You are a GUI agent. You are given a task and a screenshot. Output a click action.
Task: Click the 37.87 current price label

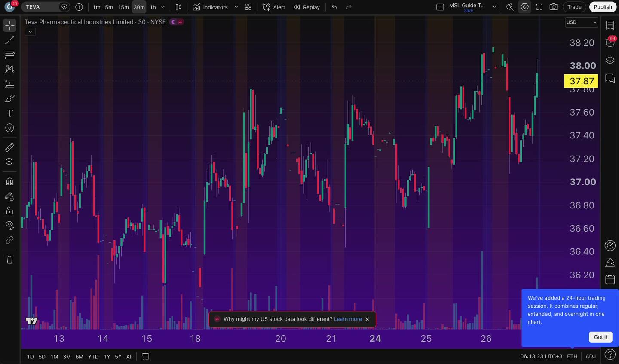(x=581, y=81)
